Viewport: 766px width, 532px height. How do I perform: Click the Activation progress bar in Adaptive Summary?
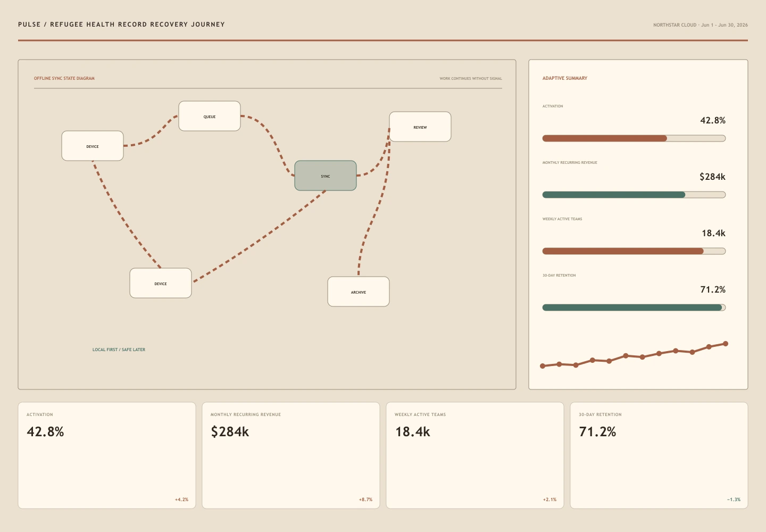point(634,138)
